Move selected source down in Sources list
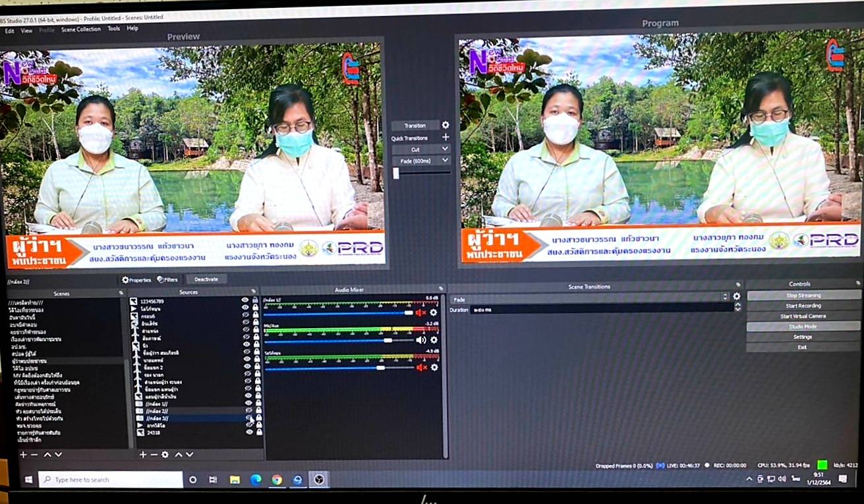 point(190,455)
